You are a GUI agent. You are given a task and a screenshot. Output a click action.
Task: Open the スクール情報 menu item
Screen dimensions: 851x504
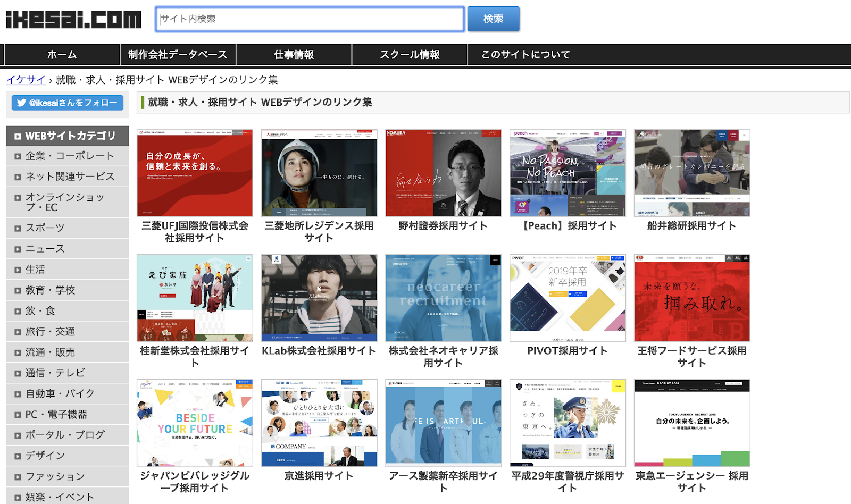tap(410, 55)
